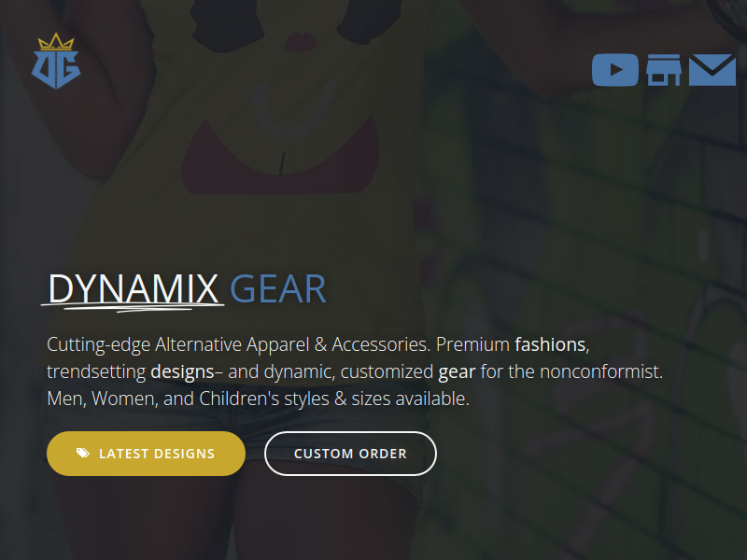Select the DYNAMIX heading word
Screen dimensions: 747x560
[x=134, y=288]
